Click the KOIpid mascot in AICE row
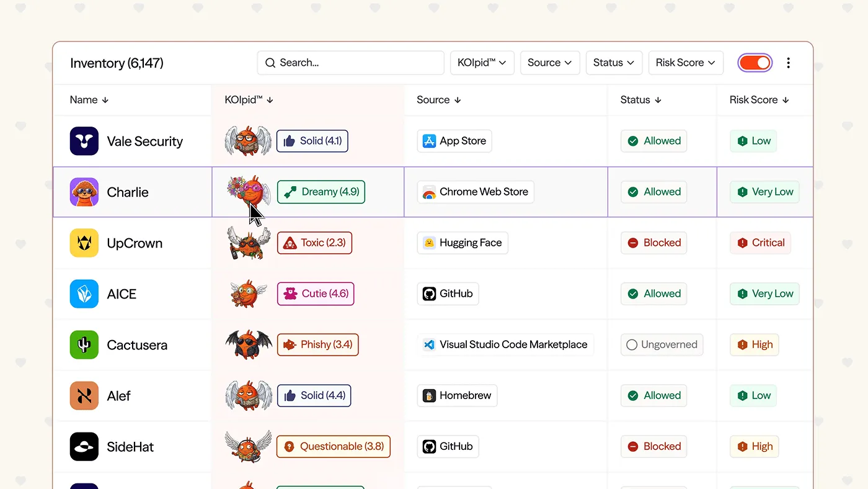The height and width of the screenshot is (489, 868). tap(248, 294)
